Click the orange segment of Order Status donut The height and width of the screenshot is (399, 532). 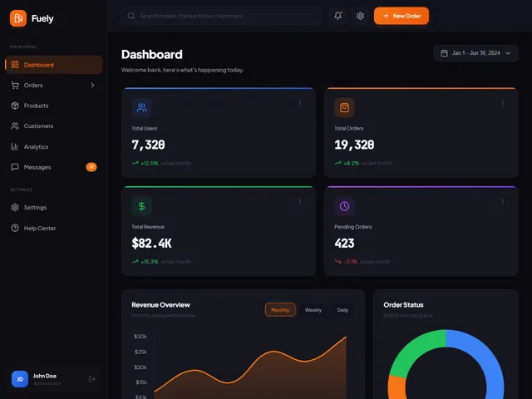click(x=397, y=388)
